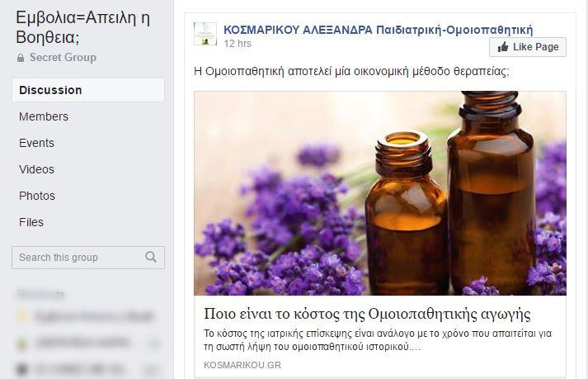Open the Members section
The height and width of the screenshot is (379, 588).
[44, 116]
